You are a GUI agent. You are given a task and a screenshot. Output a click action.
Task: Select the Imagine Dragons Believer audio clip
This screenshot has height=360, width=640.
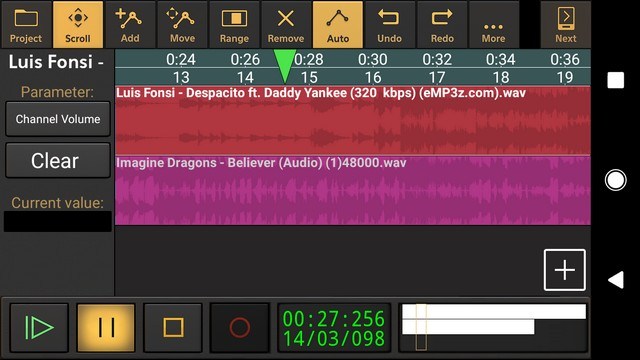click(x=353, y=190)
